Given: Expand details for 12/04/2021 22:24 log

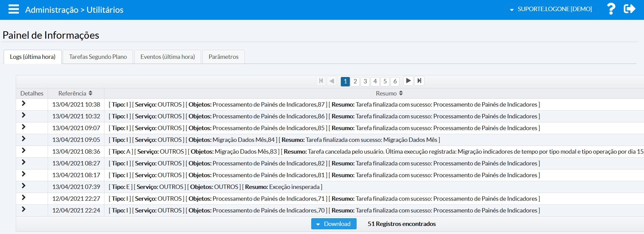Looking at the screenshot, I should pyautogui.click(x=24, y=209).
